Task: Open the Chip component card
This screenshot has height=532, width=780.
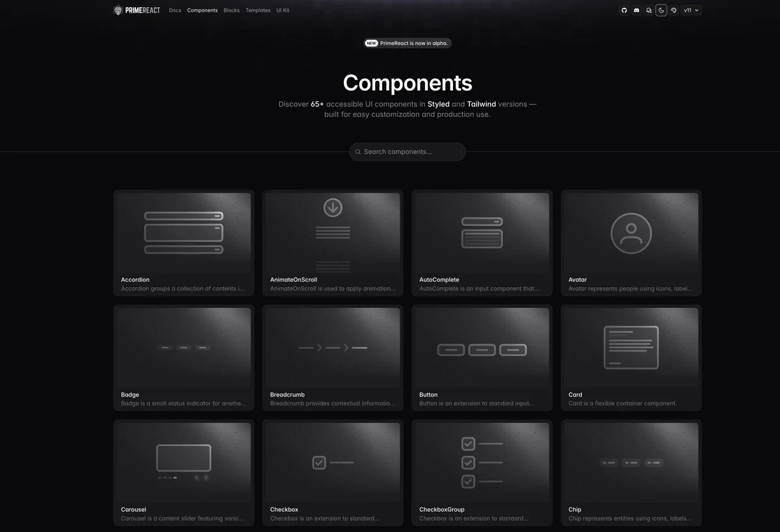Action: click(631, 473)
